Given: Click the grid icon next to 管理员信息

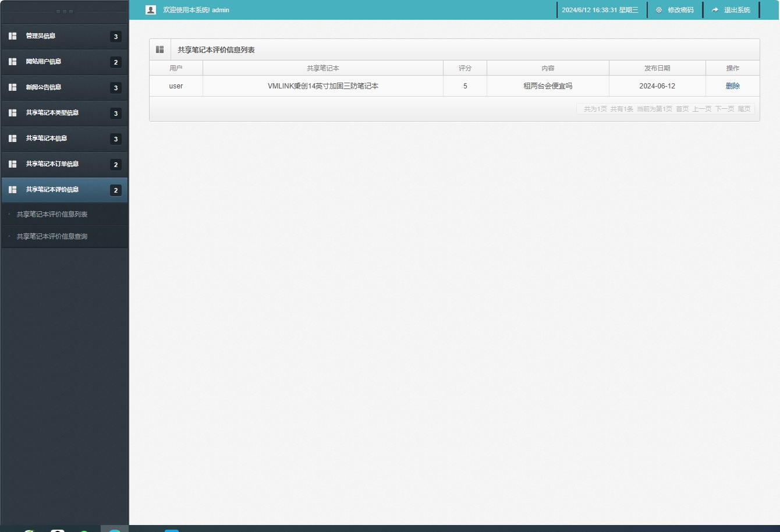Looking at the screenshot, I should point(12,36).
